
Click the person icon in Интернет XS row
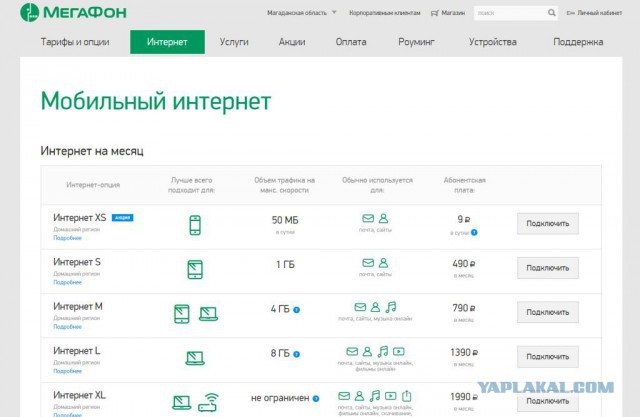point(383,218)
